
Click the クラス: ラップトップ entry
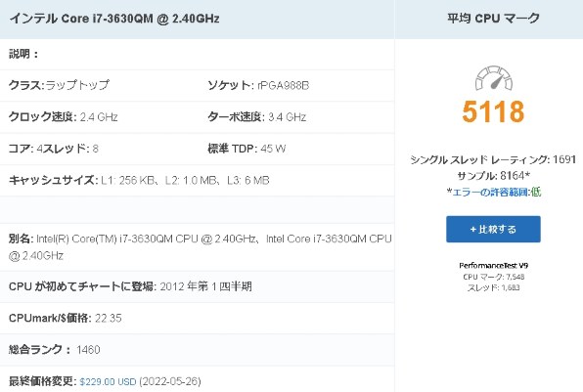tap(59, 85)
